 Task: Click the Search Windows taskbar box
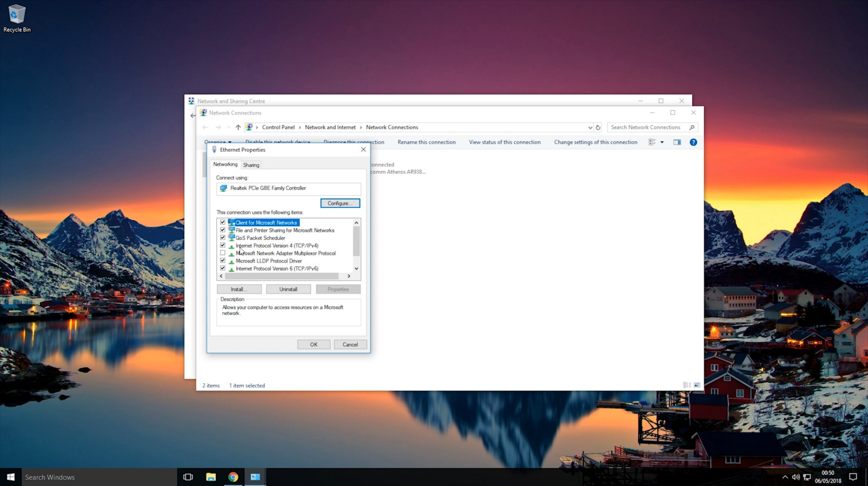click(99, 477)
